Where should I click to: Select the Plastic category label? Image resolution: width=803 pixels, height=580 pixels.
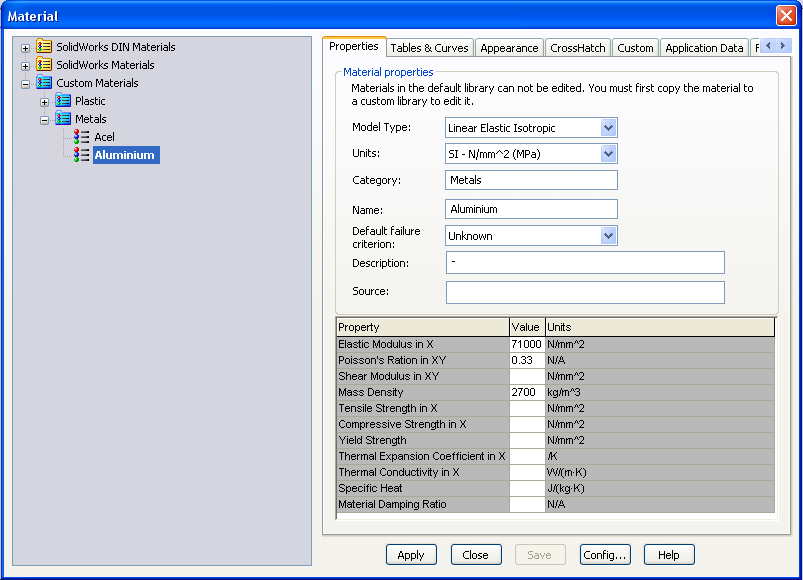click(90, 101)
